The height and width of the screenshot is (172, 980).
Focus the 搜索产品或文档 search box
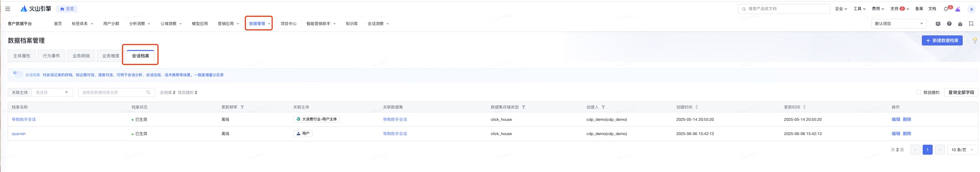coord(784,8)
